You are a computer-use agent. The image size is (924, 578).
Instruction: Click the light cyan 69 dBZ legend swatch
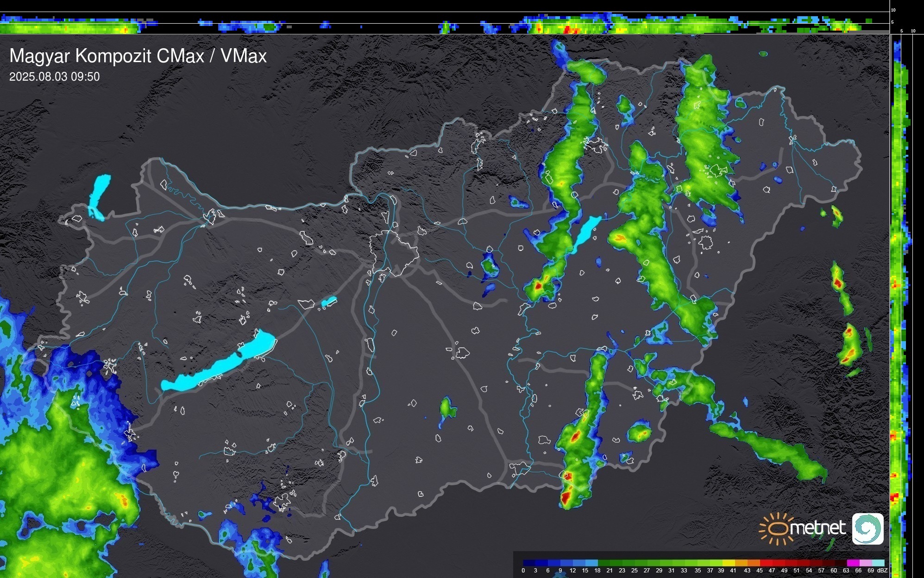click(x=878, y=563)
